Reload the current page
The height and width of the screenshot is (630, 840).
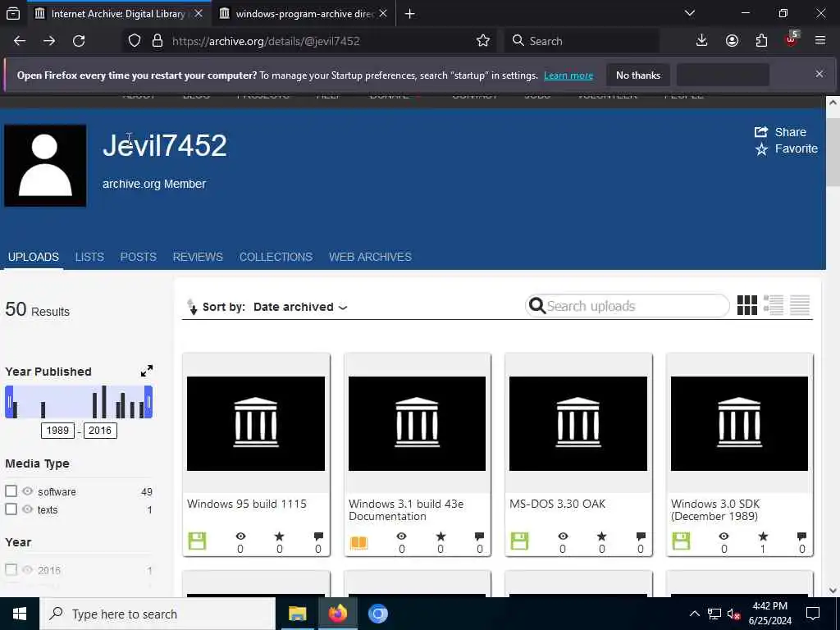tap(79, 41)
